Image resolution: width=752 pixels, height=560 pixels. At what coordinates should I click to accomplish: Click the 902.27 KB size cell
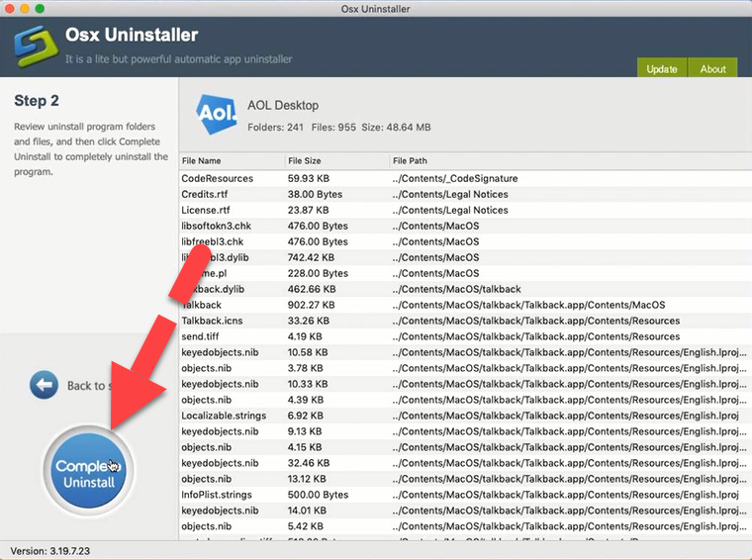(x=312, y=305)
